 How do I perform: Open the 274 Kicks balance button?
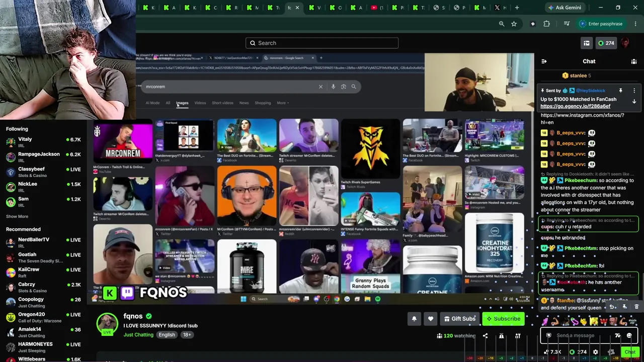[x=606, y=43]
